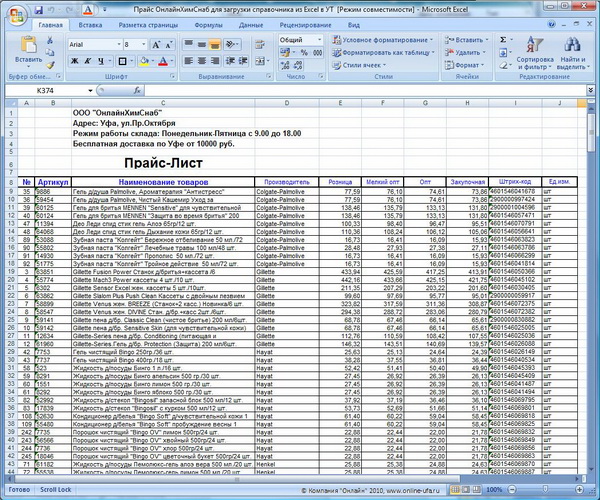The image size is (600, 500).
Task: Click the vertical scrollbar thumb
Action: 591,130
